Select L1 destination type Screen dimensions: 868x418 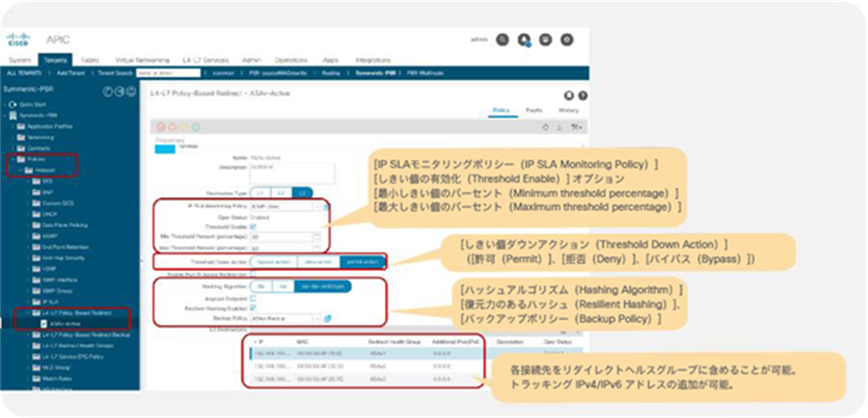click(261, 193)
